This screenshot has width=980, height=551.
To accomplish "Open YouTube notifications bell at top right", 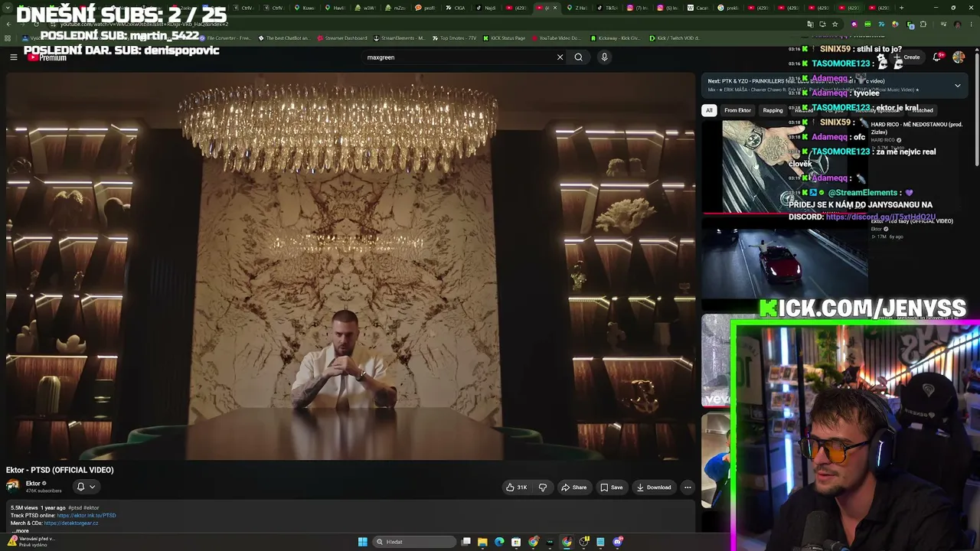I will (937, 57).
